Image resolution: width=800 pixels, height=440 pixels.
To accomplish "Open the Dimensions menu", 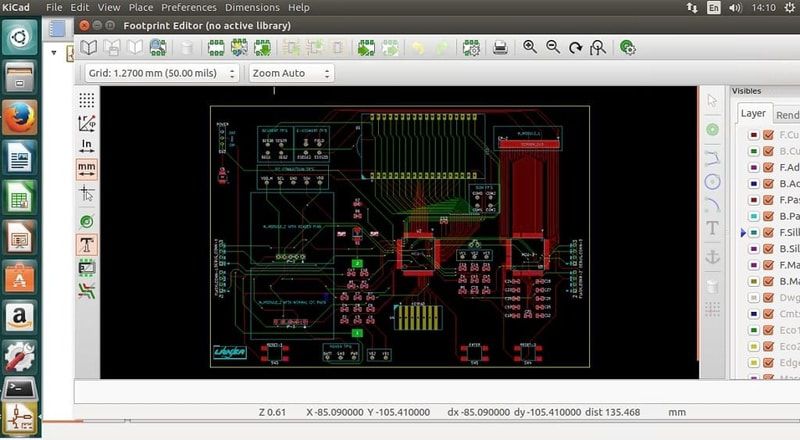I will pos(252,8).
